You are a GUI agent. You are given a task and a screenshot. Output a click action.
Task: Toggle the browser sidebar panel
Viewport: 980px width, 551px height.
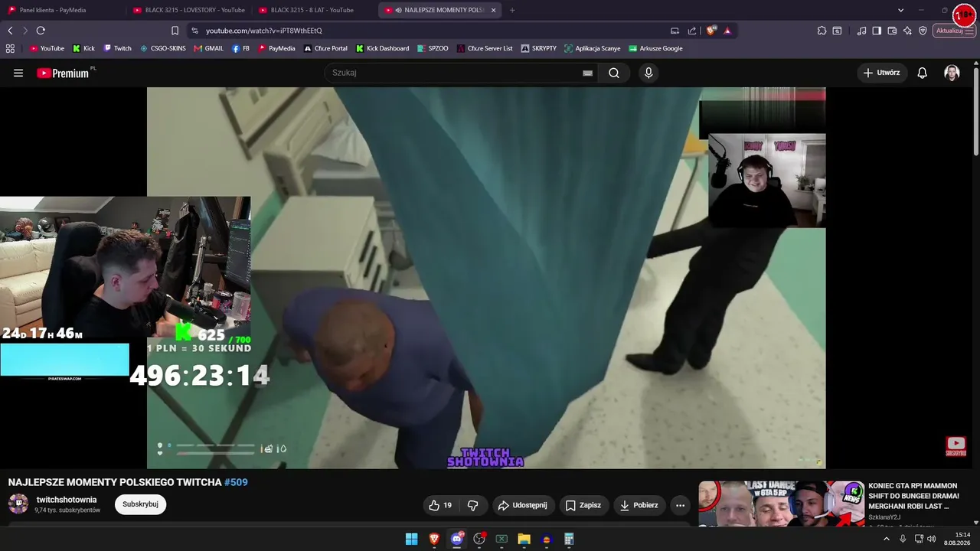click(877, 31)
